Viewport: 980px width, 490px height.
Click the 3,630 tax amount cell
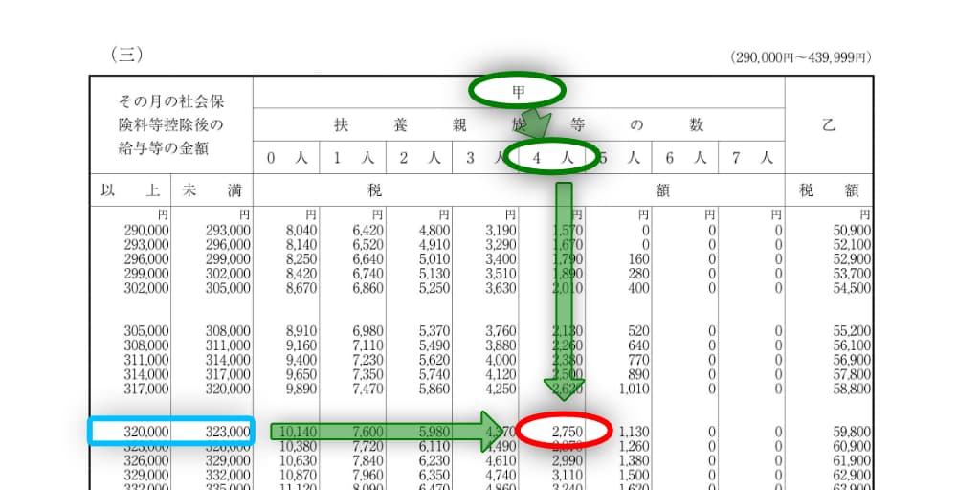[501, 288]
